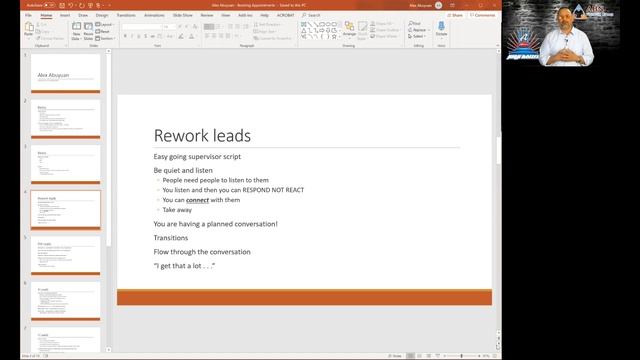The height and width of the screenshot is (360, 640).
Task: Open the Replace dropdown arrow
Action: click(429, 30)
